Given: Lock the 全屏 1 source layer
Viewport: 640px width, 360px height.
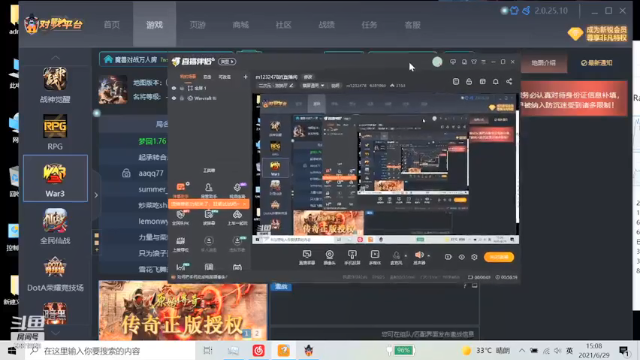Looking at the screenshot, I should tap(182, 88).
